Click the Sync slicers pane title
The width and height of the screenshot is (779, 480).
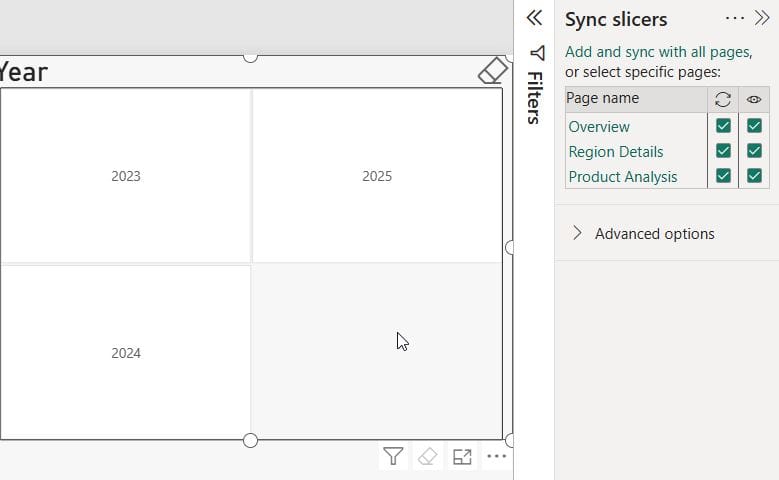(616, 19)
